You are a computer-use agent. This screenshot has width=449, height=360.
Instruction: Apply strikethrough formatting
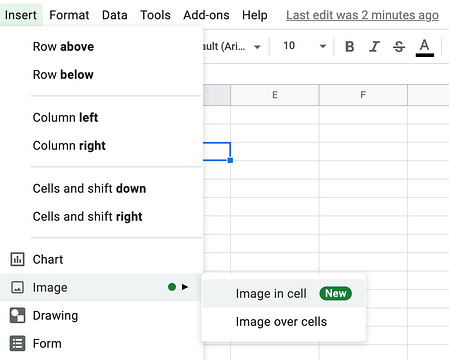coord(399,46)
